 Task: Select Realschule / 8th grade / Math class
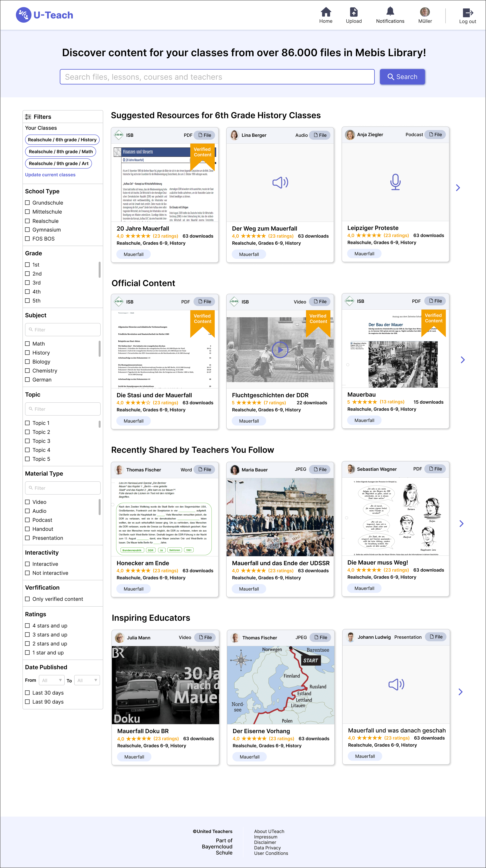coord(61,152)
